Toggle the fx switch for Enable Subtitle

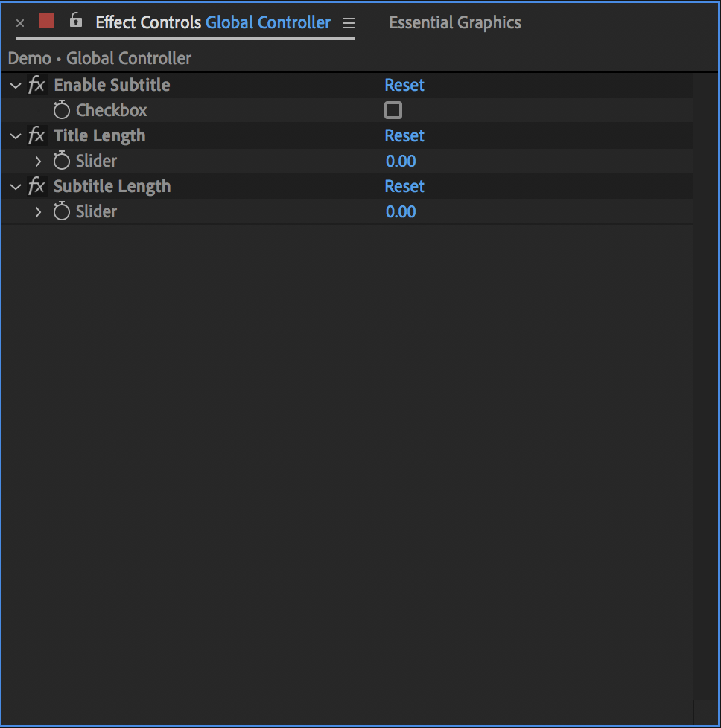point(36,85)
